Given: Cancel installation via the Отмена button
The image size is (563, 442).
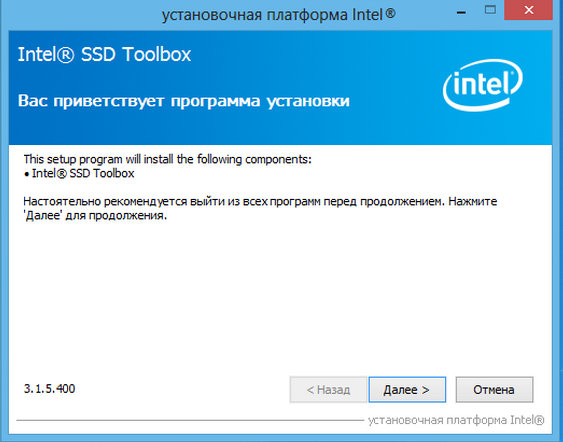Looking at the screenshot, I should pos(494,390).
